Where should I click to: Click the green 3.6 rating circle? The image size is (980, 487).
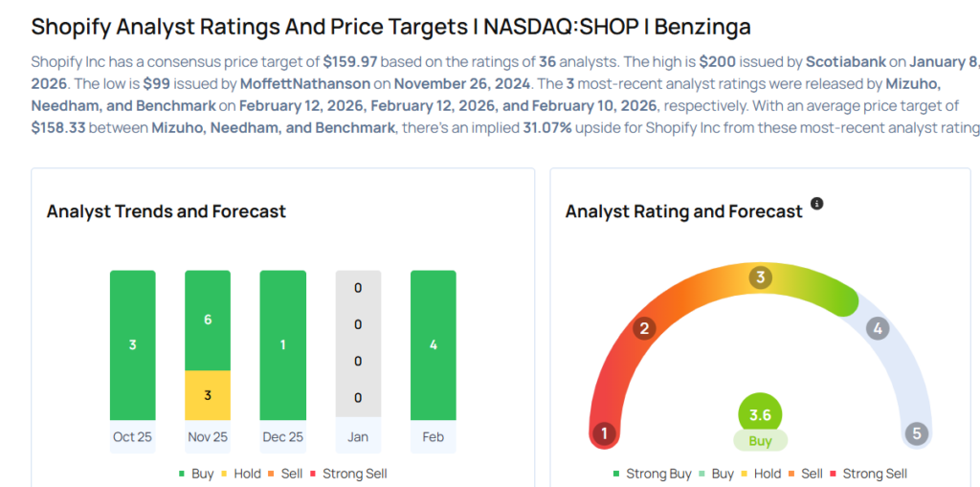tap(760, 415)
